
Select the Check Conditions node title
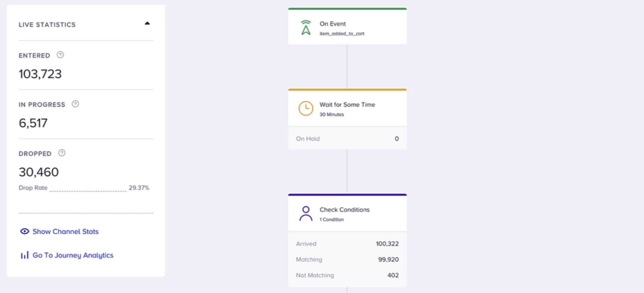point(344,210)
